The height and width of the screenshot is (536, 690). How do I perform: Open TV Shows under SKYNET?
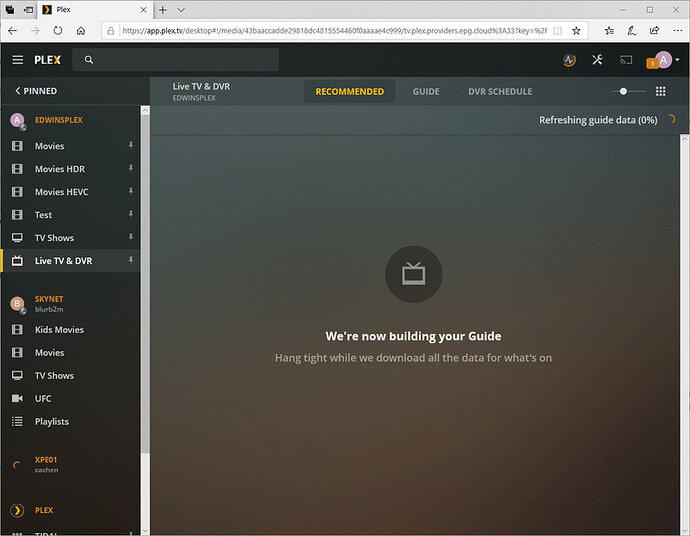[x=54, y=375]
